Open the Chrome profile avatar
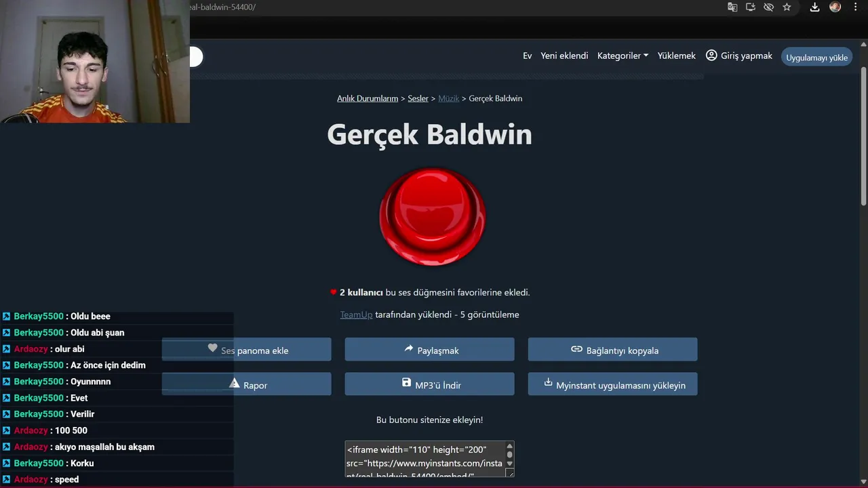This screenshot has width=868, height=488. click(835, 7)
